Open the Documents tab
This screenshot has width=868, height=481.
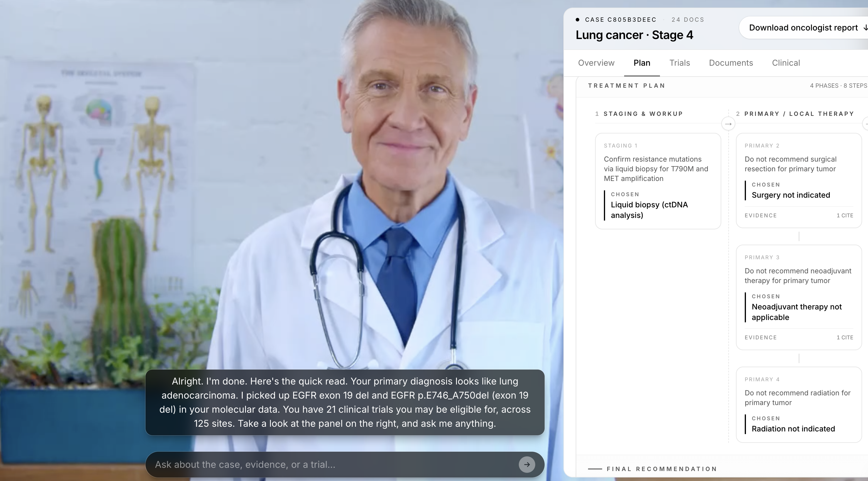click(x=730, y=63)
